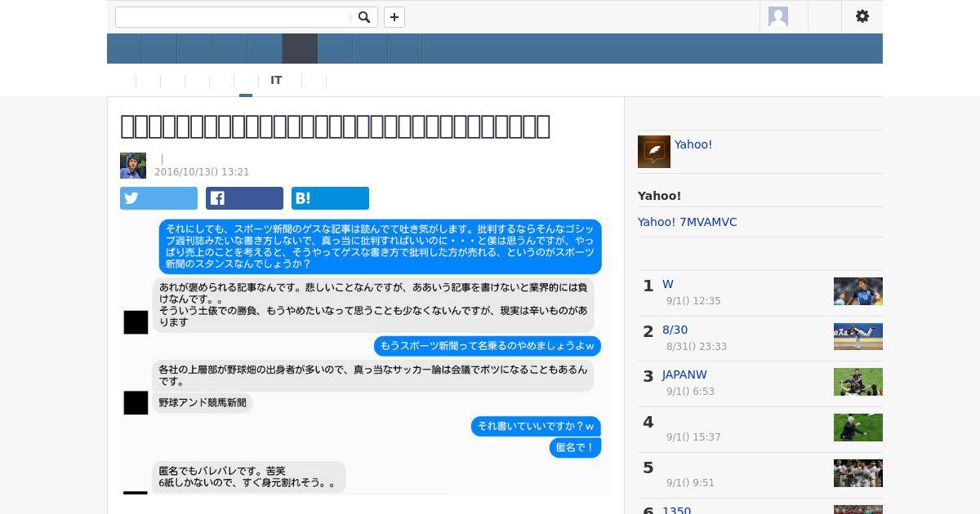This screenshot has width=980, height=514.
Task: Open the thumbnail for ranking item 2
Action: 858,336
